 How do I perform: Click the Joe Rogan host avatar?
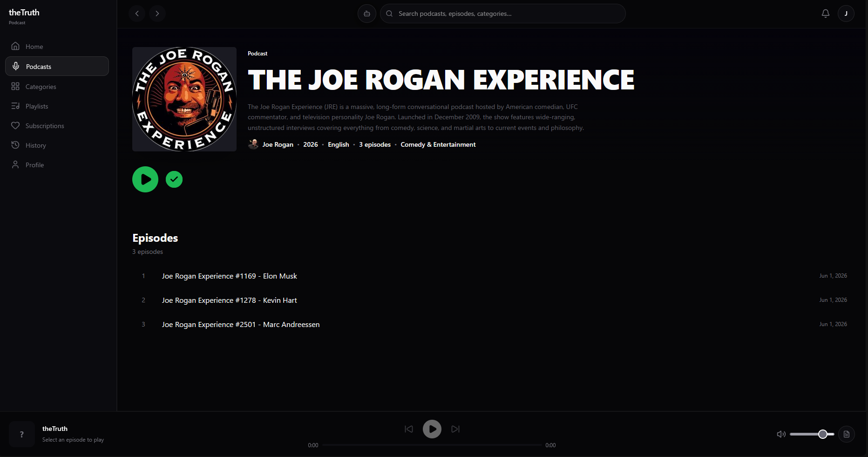[x=253, y=144]
